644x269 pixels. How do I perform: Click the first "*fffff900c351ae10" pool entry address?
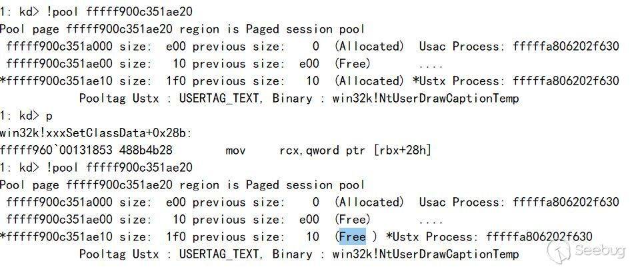56,81
